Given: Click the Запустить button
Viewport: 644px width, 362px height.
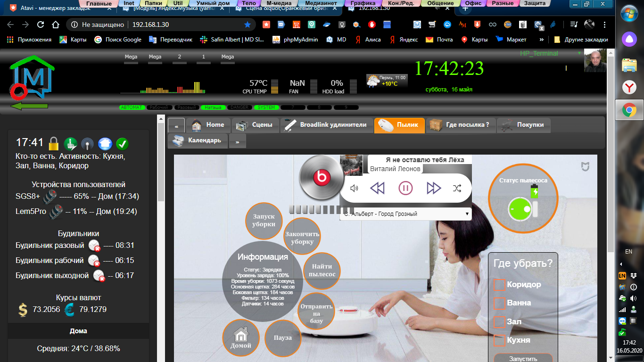Looking at the screenshot, I should [x=523, y=358].
